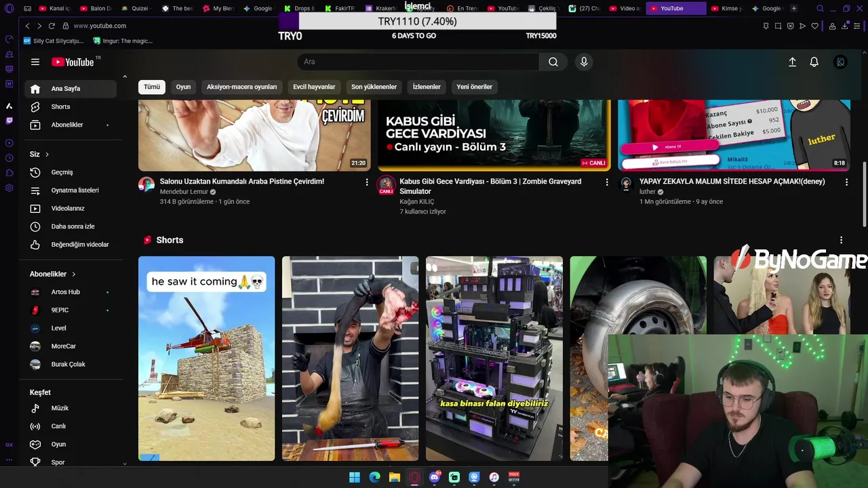Open Kağan KILIÇ channel link
Viewport: 868px width, 488px height.
(x=416, y=201)
